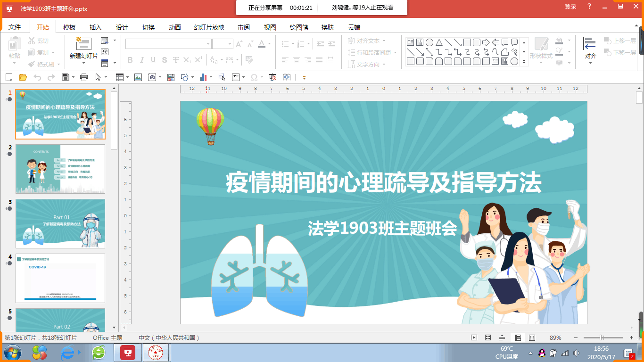Open the 切换 tab
Viewport: 644px width, 362px height.
coord(149,27)
